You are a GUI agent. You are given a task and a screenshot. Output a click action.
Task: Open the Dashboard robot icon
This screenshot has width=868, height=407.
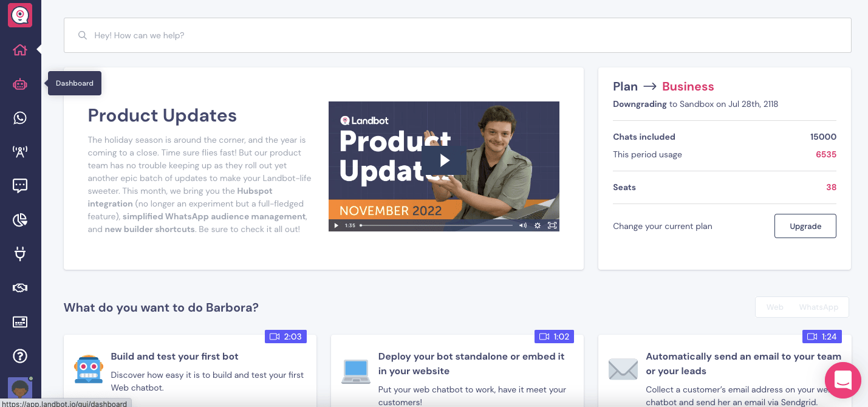(x=20, y=84)
